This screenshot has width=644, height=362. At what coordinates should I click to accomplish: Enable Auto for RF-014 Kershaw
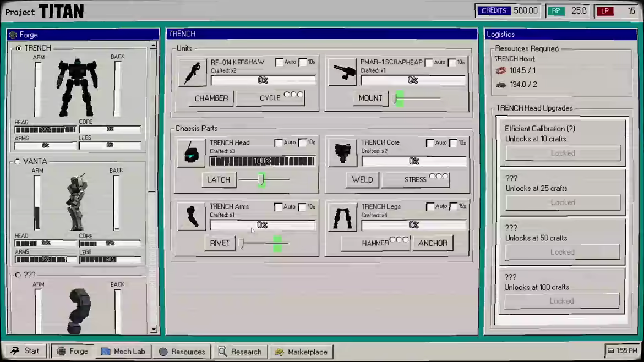[x=279, y=62]
